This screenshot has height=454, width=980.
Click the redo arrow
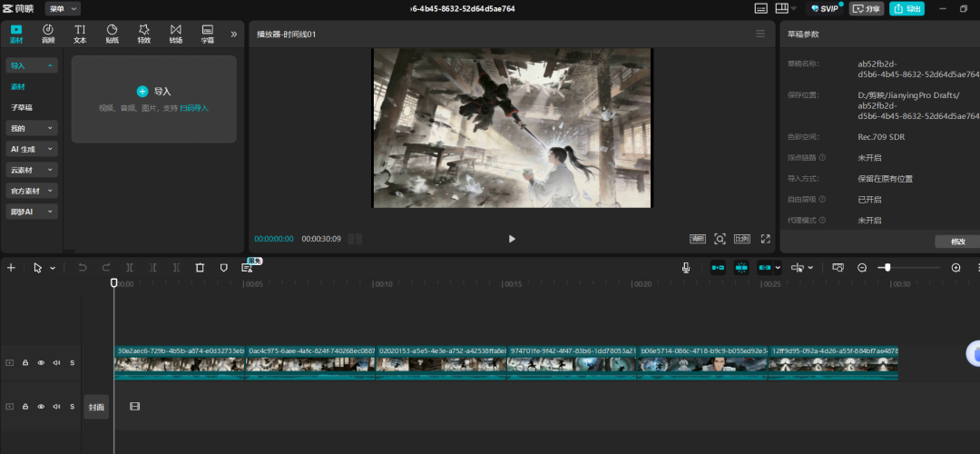[x=105, y=268]
